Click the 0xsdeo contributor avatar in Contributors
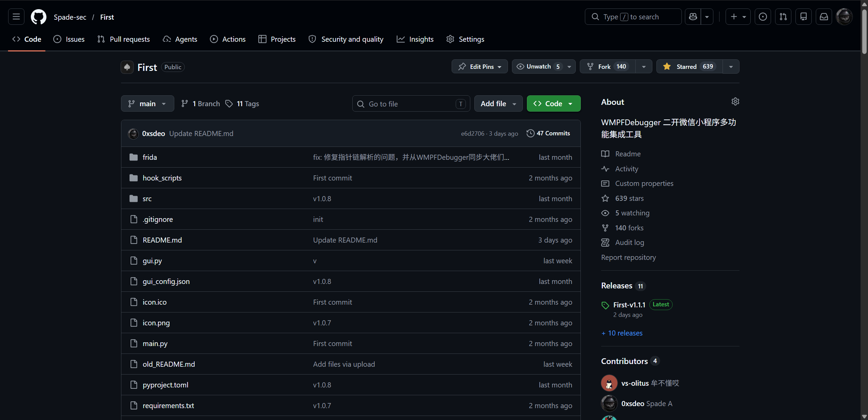The width and height of the screenshot is (868, 420). tap(609, 403)
